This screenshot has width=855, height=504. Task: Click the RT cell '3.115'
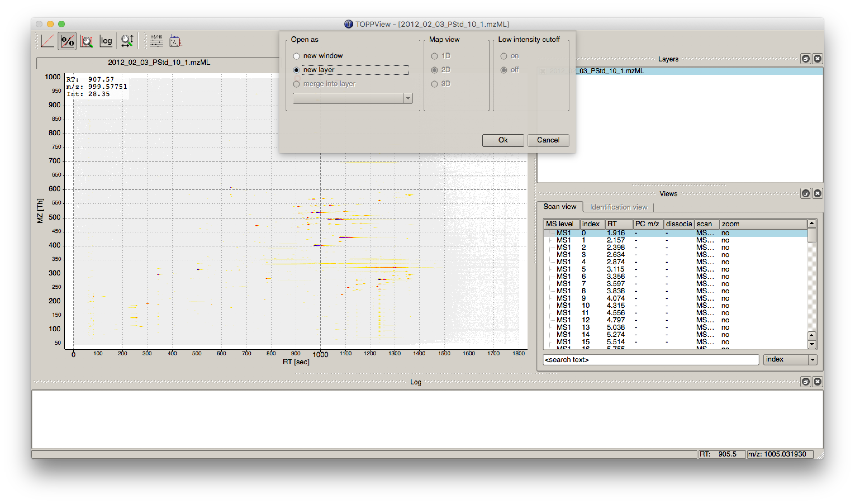click(615, 269)
